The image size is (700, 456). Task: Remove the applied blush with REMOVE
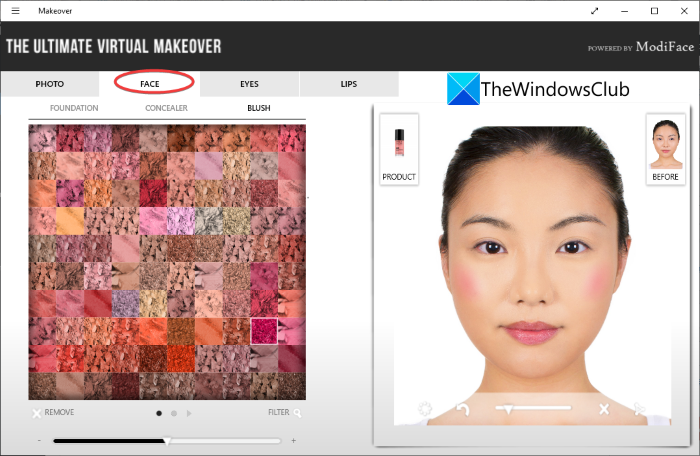pos(54,413)
